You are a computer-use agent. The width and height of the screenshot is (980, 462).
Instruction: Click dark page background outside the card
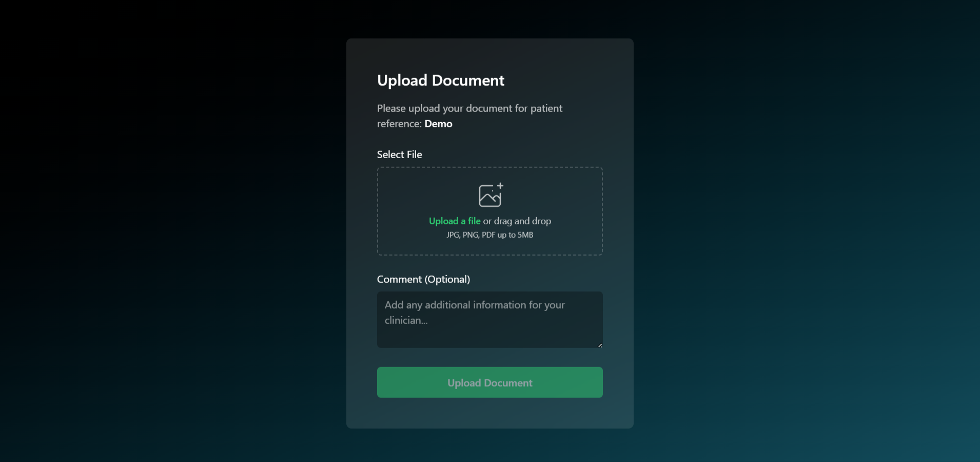154,231
